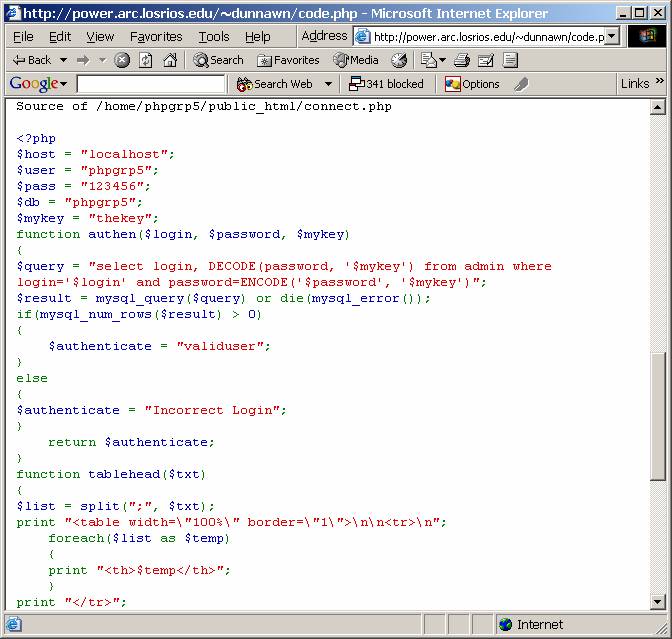Open the Favorites toolbar button
The image size is (672, 639).
click(288, 60)
